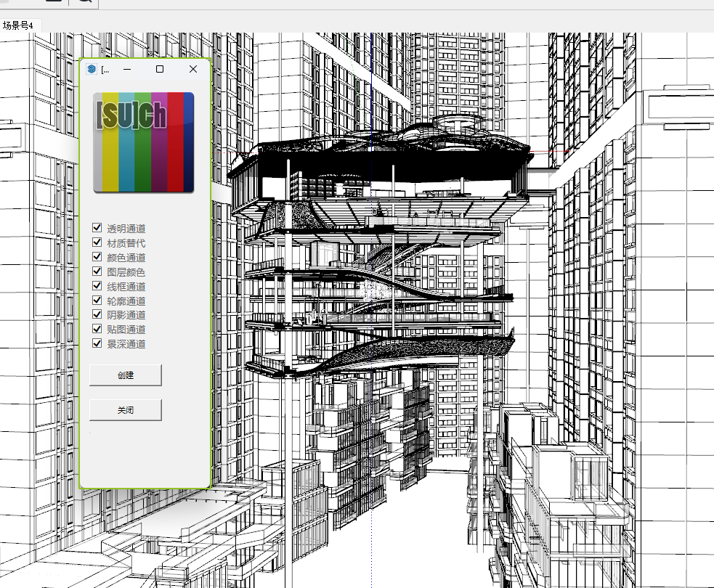Toggle the 轮廓通道 checkbox
714x588 pixels.
tap(97, 301)
